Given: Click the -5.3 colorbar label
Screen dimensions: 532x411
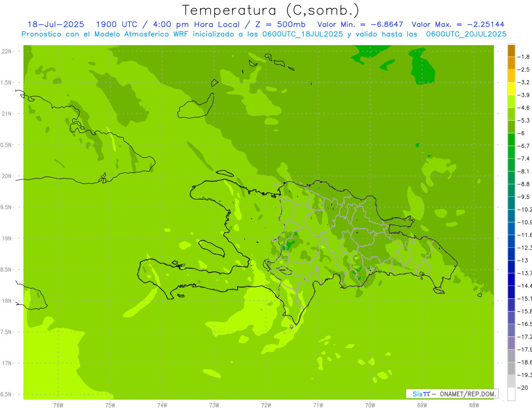Looking at the screenshot, I should click(x=524, y=120).
